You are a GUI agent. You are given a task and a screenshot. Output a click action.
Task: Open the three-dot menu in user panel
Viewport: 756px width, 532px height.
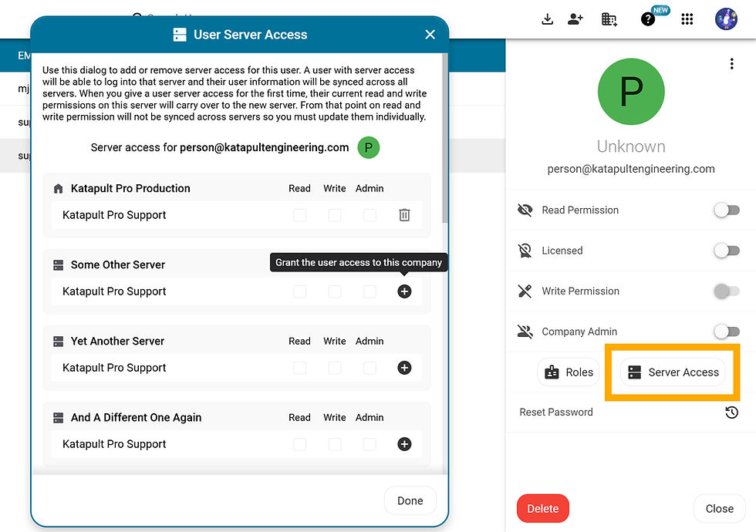click(x=732, y=63)
